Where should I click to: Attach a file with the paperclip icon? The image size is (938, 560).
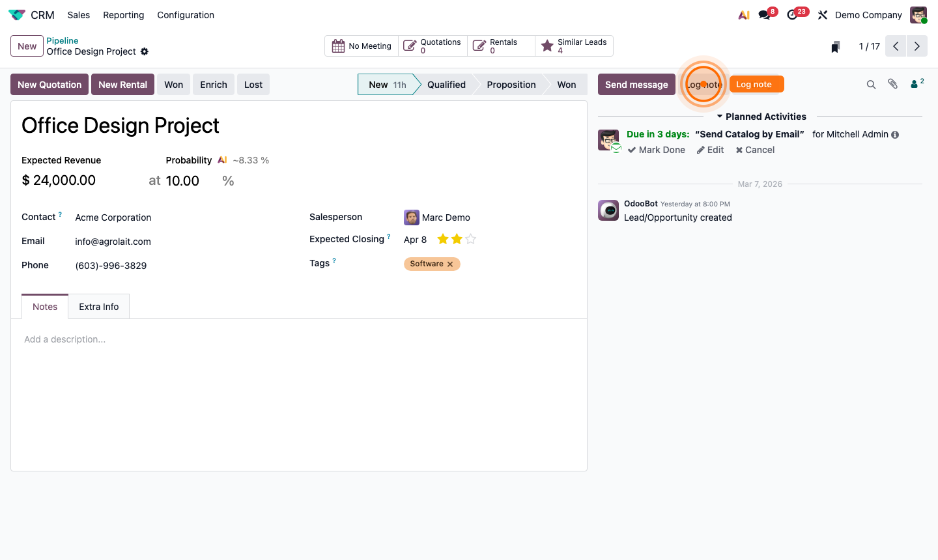[892, 84]
